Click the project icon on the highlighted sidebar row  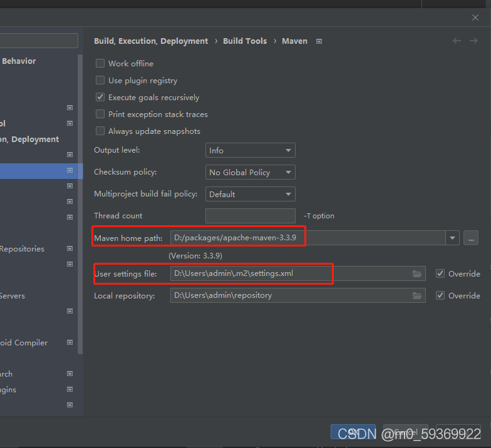[70, 170]
